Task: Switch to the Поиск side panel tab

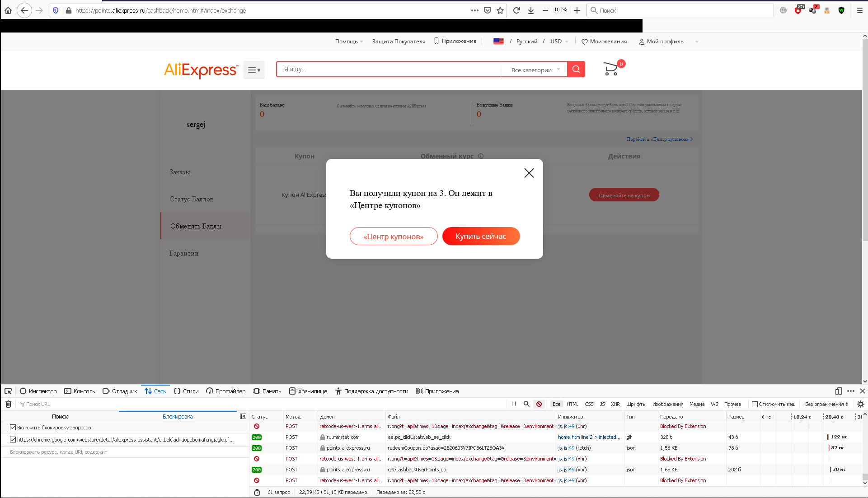Action: [x=60, y=416]
